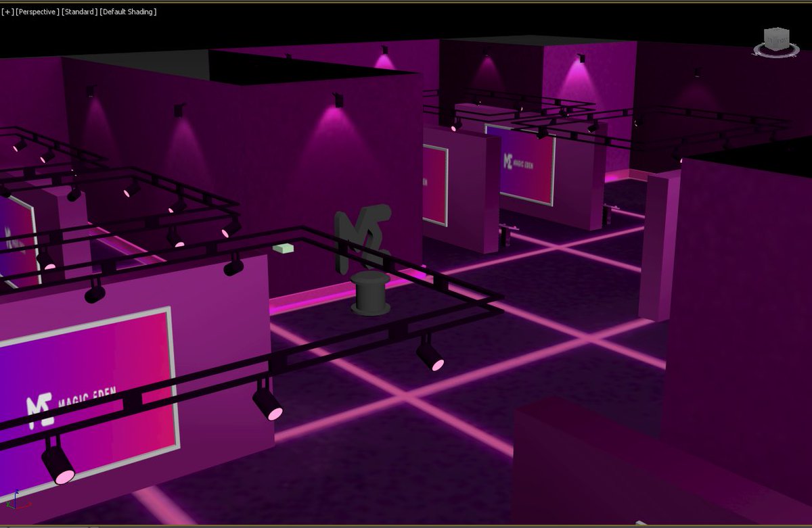
Task: Click the ViewCube navigation widget
Action: tap(776, 42)
